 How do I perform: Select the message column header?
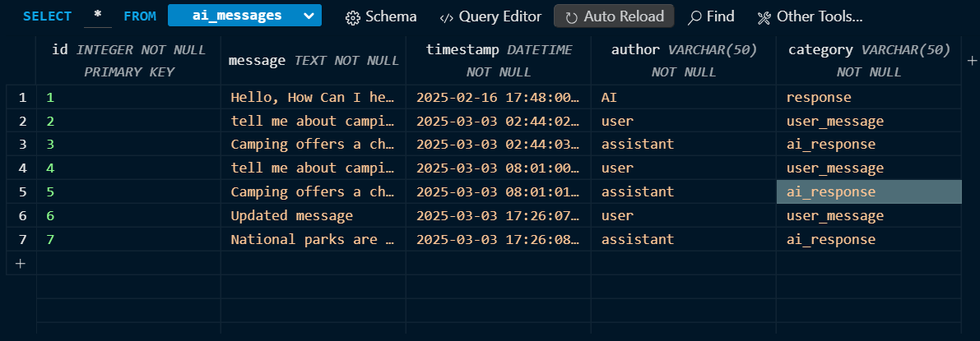coord(313,60)
